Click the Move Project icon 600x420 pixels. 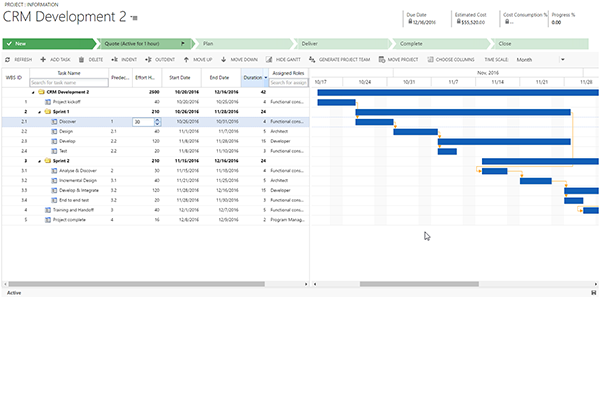(x=382, y=60)
